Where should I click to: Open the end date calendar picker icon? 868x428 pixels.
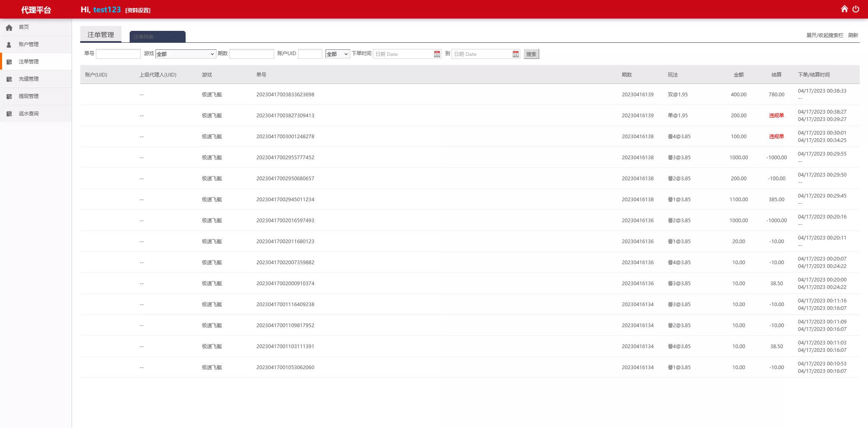click(x=515, y=54)
